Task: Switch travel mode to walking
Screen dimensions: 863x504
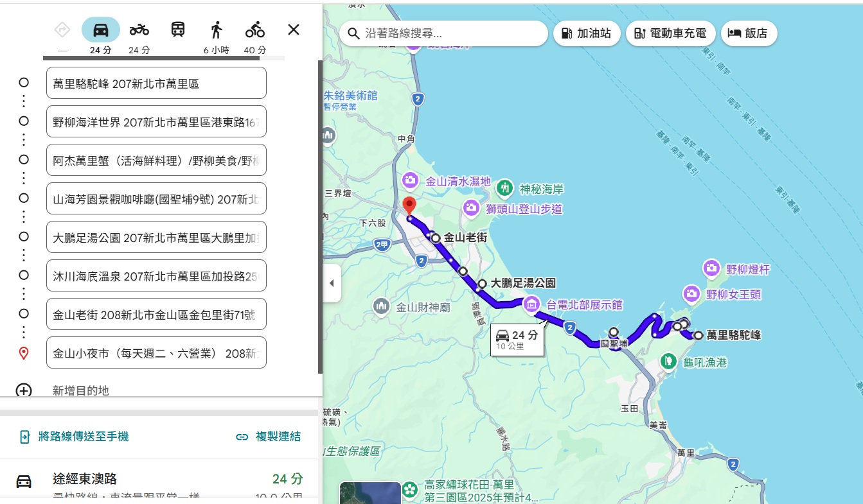Action: click(x=216, y=29)
